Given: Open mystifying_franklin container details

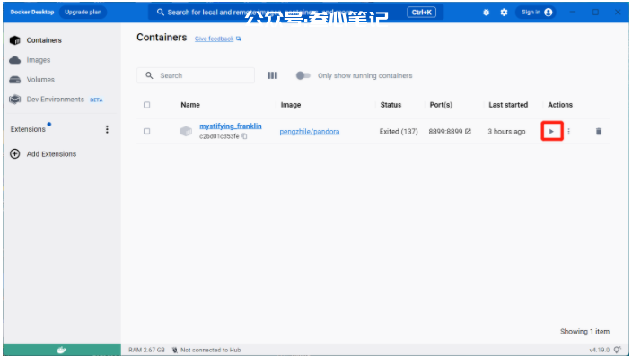Looking at the screenshot, I should pyautogui.click(x=231, y=126).
